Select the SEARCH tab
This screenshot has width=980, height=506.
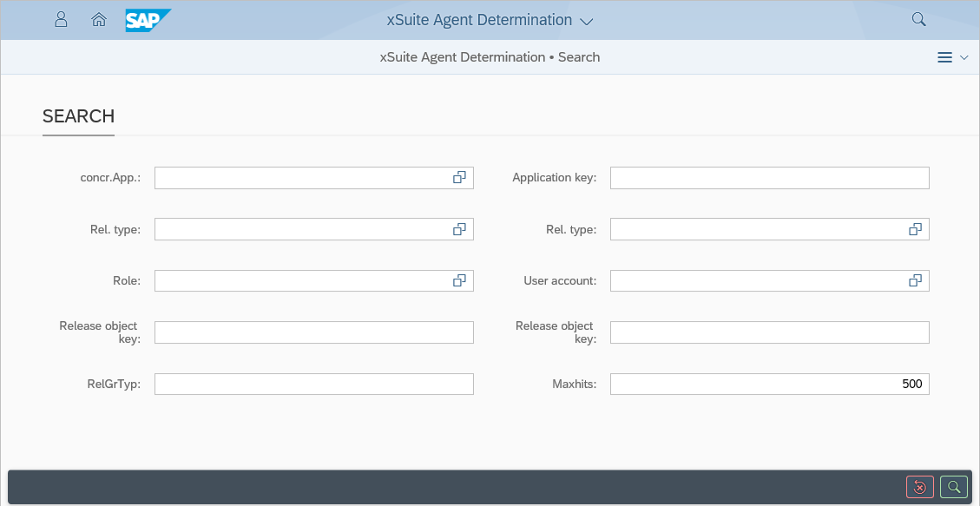pos(78,116)
